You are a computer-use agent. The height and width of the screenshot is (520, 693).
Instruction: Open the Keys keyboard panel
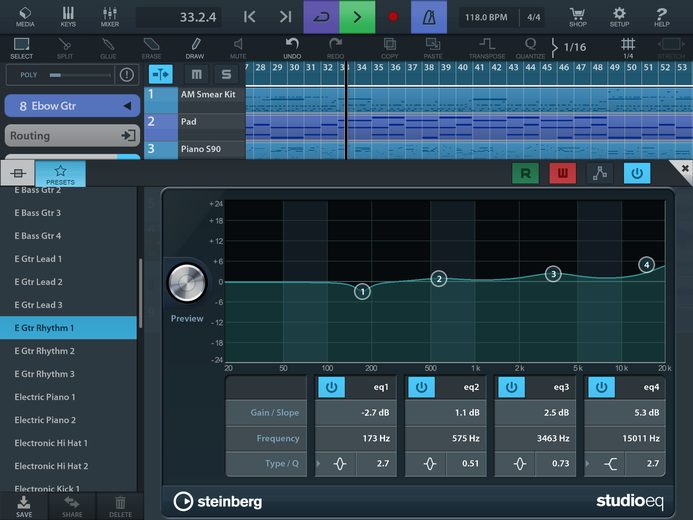click(68, 17)
